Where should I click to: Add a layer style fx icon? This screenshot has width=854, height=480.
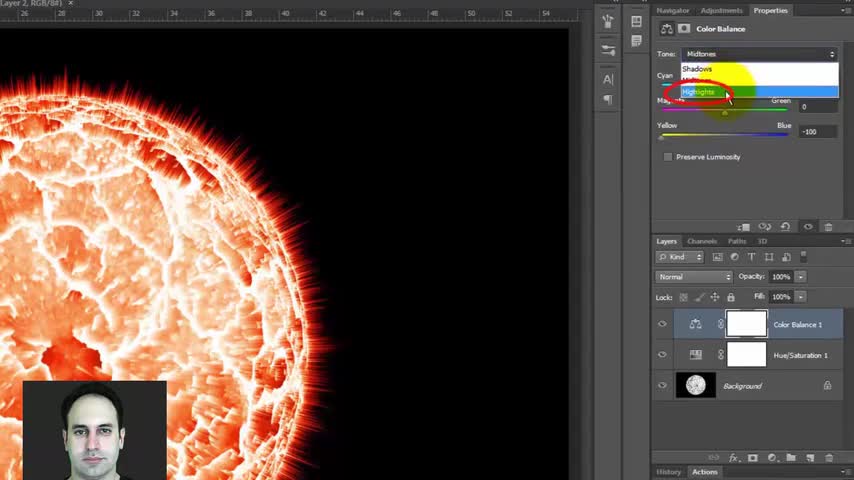(733, 458)
